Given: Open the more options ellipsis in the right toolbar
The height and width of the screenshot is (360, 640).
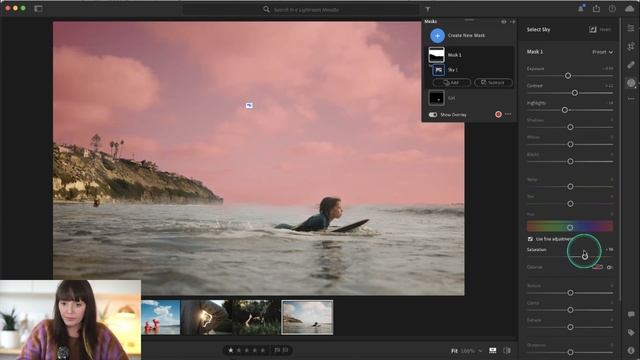Looking at the screenshot, I should 631,99.
